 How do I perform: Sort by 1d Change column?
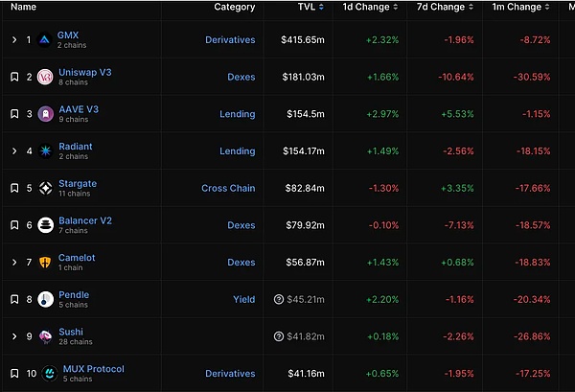tap(365, 8)
